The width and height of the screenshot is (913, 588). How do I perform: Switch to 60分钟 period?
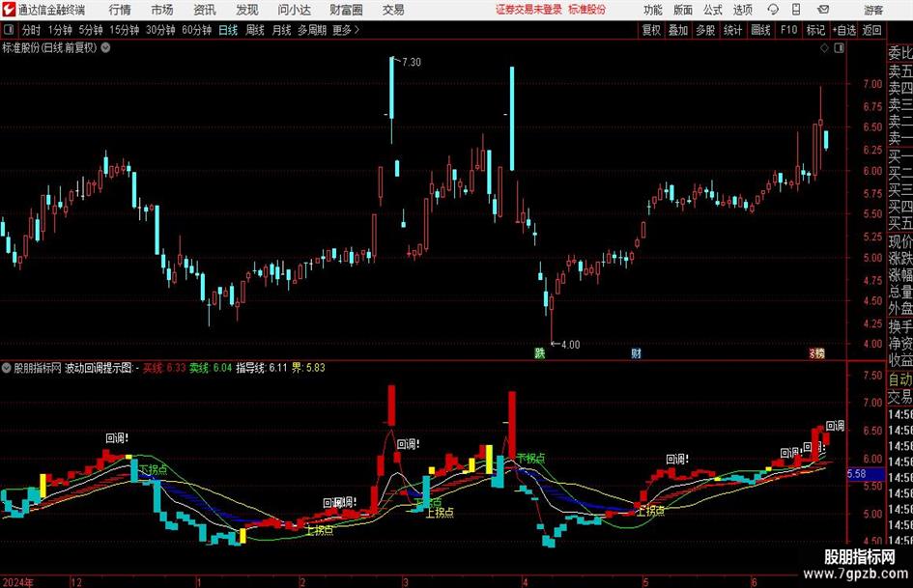[197, 30]
